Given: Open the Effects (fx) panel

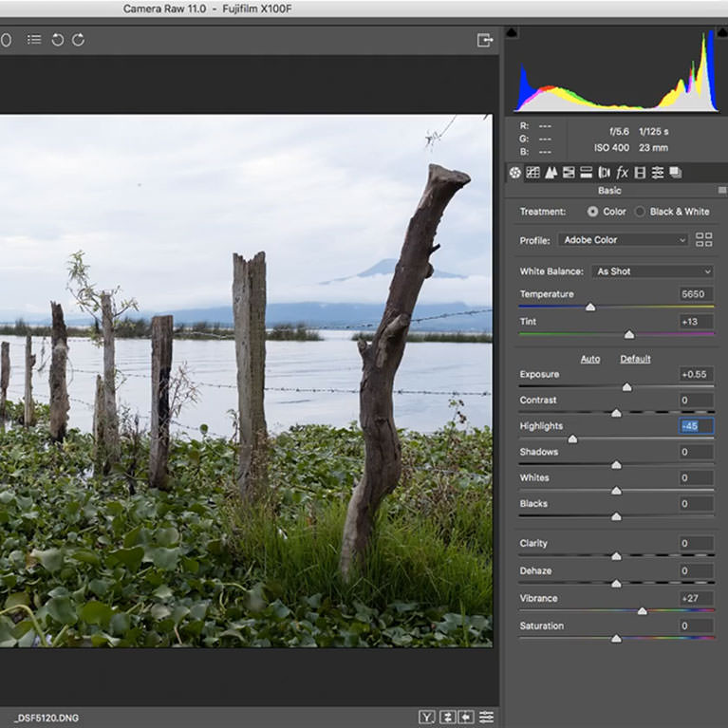Looking at the screenshot, I should (623, 173).
